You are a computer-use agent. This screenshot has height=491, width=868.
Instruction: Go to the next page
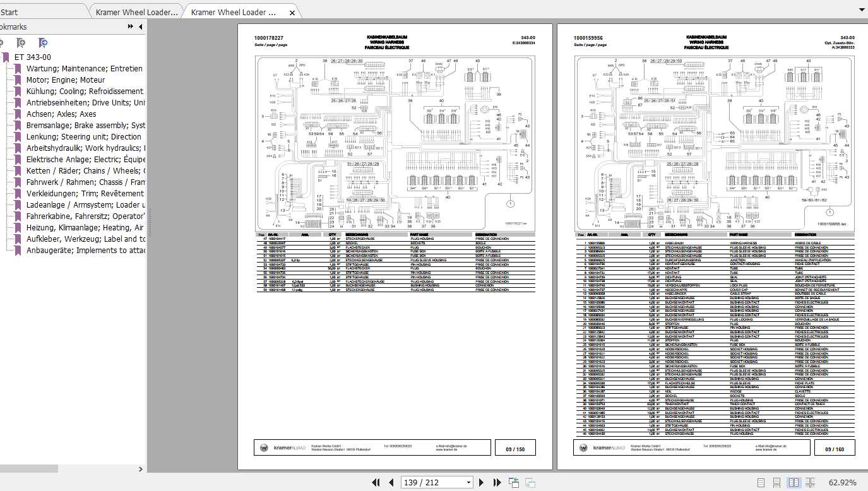click(x=482, y=483)
